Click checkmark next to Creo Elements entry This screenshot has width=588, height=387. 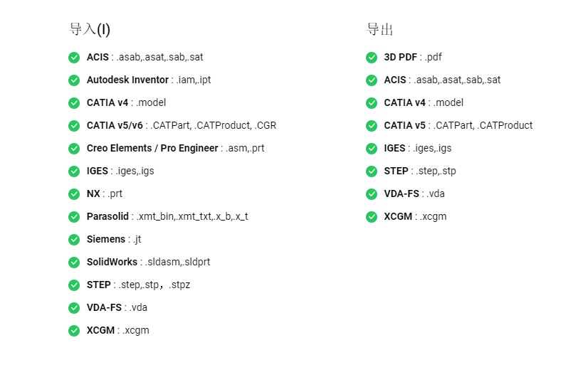[74, 149]
